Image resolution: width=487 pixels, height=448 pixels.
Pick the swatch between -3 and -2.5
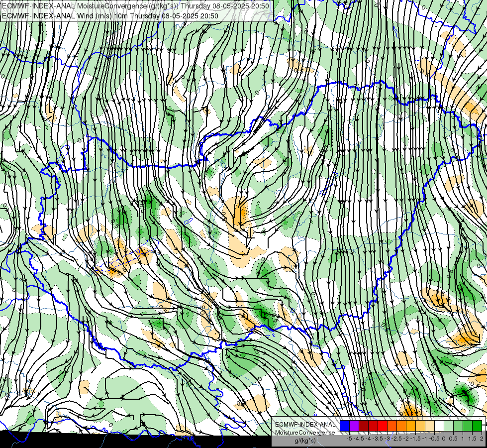pyautogui.click(x=392, y=426)
